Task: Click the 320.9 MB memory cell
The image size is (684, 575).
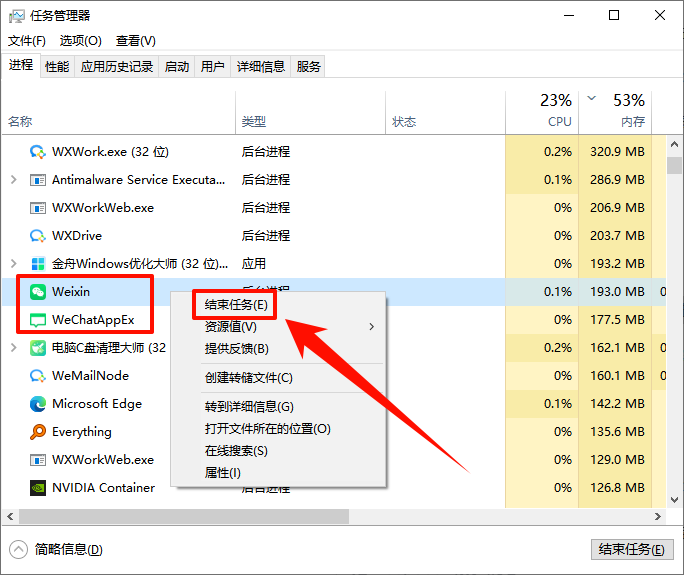Action: (x=617, y=152)
